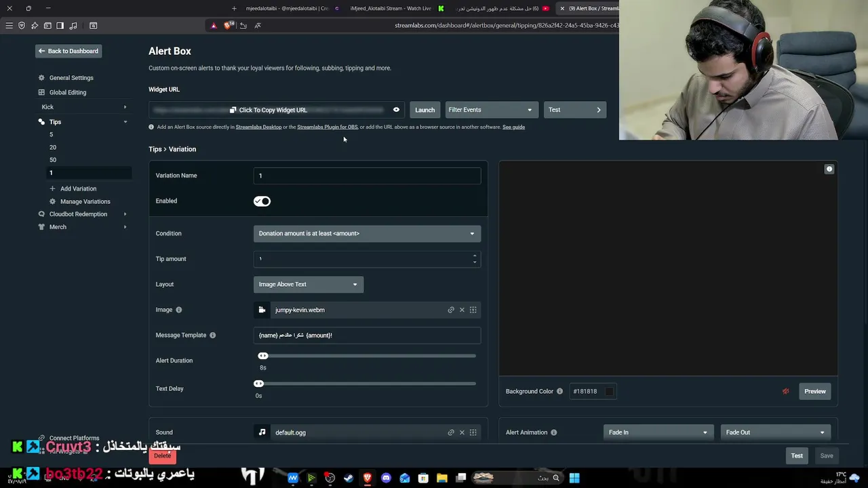Open Steam from the taskbar
Image resolution: width=868 pixels, height=488 pixels.
[x=349, y=478]
